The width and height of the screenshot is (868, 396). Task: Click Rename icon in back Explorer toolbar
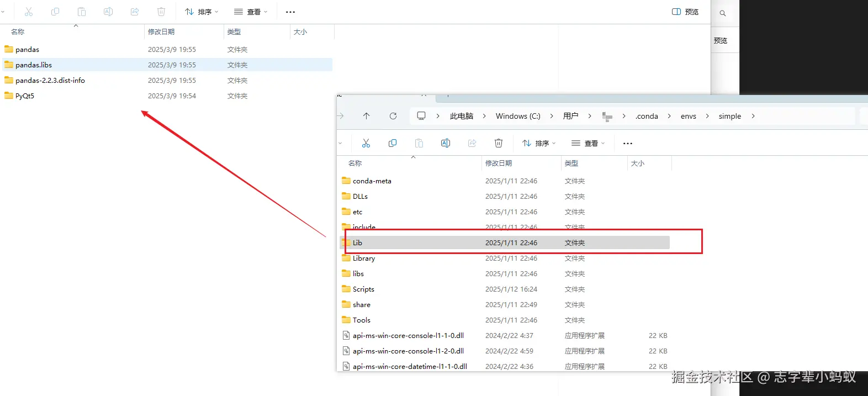tap(108, 12)
